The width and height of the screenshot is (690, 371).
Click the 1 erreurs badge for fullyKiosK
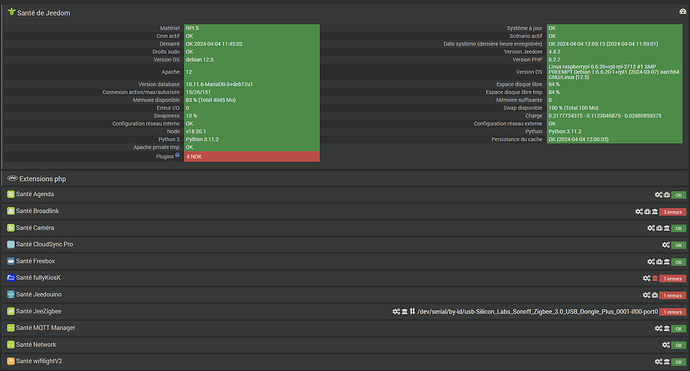click(672, 279)
